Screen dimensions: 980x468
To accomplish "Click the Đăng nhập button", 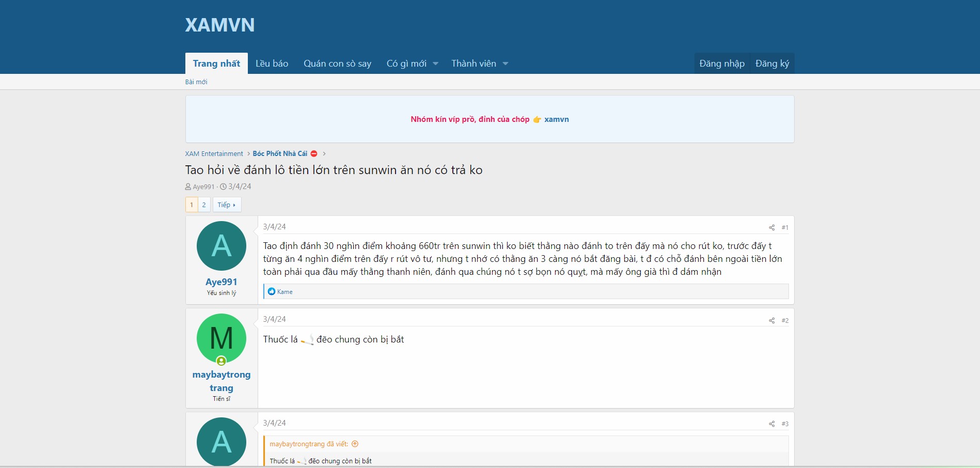I will pyautogui.click(x=722, y=64).
